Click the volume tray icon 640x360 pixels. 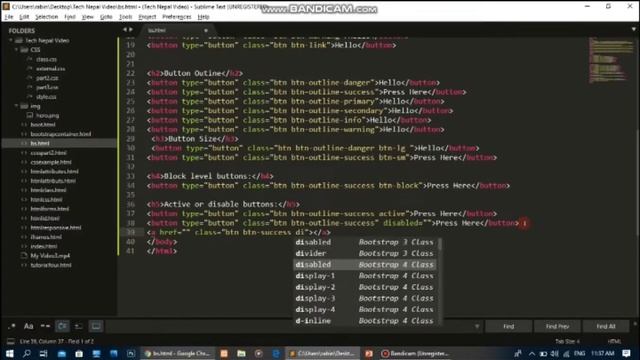click(x=554, y=353)
